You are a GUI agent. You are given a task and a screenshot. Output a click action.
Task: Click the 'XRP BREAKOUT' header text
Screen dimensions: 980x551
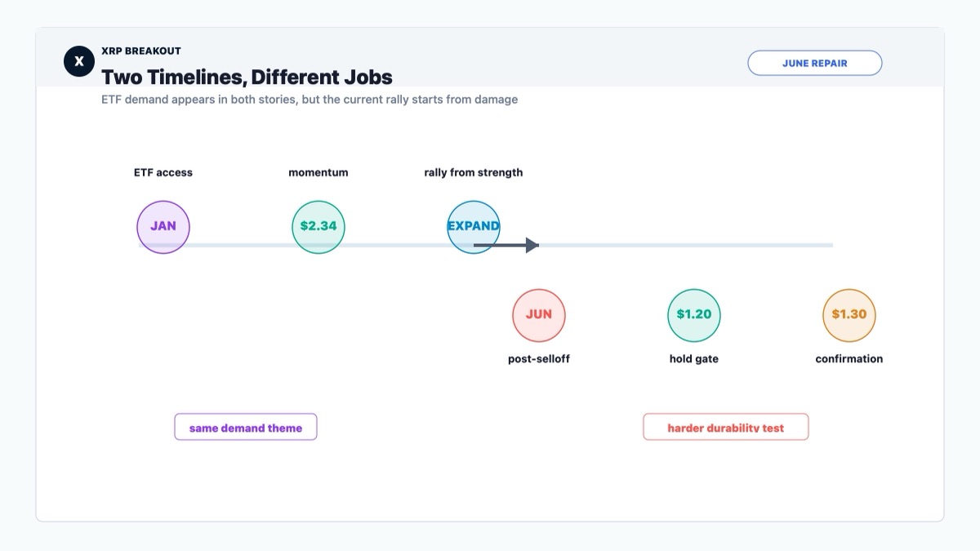(x=141, y=51)
